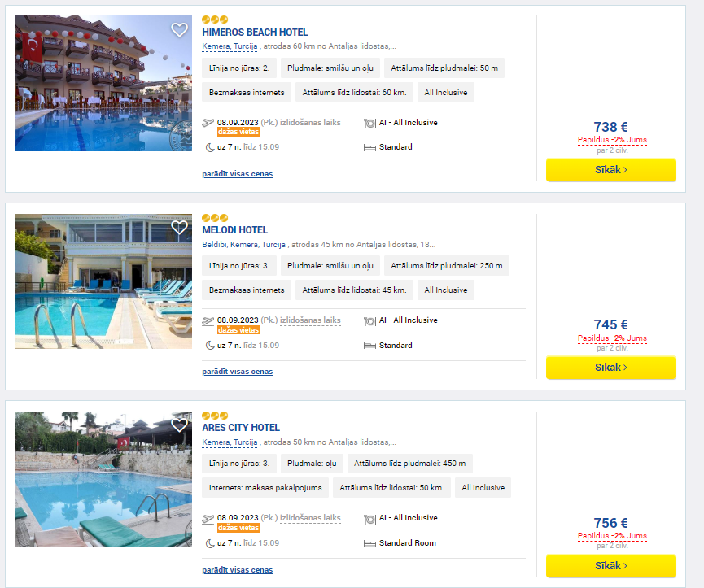Image resolution: width=704 pixels, height=588 pixels.
Task: Toggle favorite heart on Melodi Hotel photo
Action: [179, 228]
